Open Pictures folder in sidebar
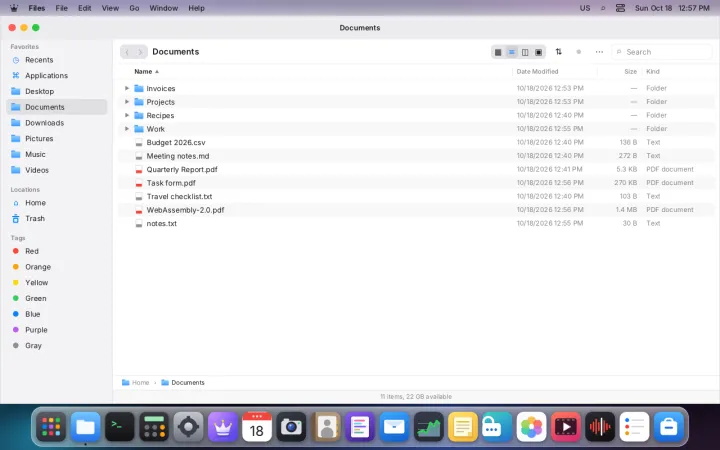The width and height of the screenshot is (720, 450). point(56,138)
